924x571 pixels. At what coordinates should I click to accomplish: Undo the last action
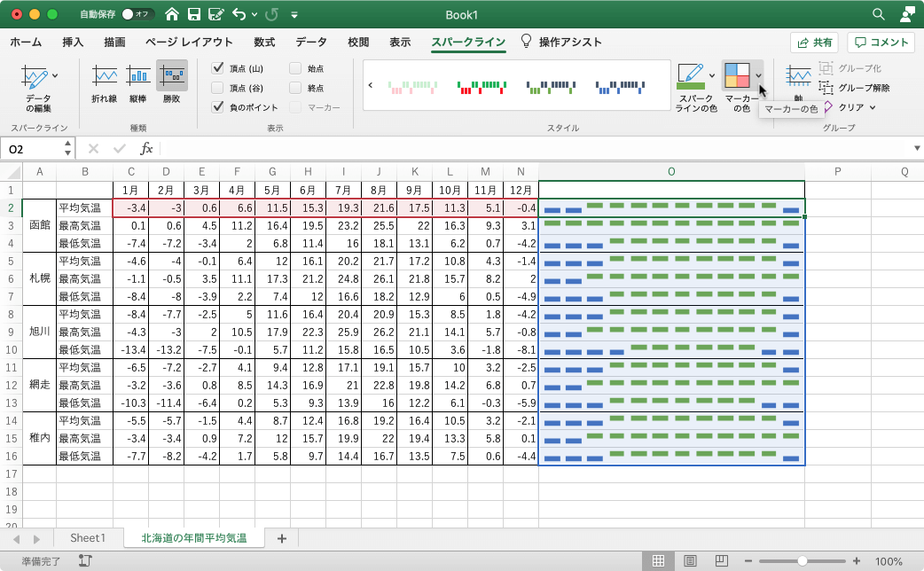tap(239, 14)
